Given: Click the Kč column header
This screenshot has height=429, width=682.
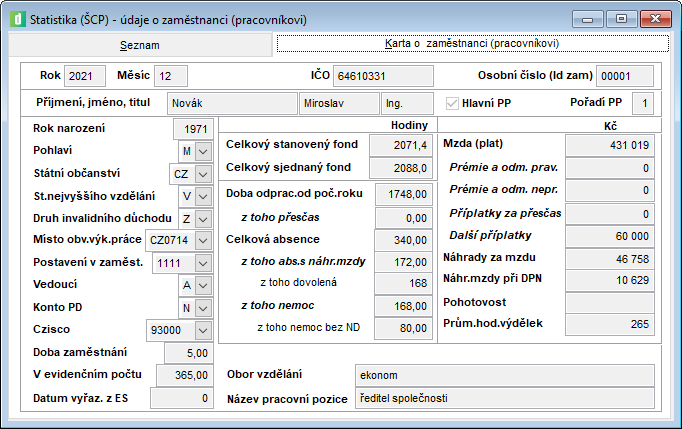Looking at the screenshot, I should 610,126.
